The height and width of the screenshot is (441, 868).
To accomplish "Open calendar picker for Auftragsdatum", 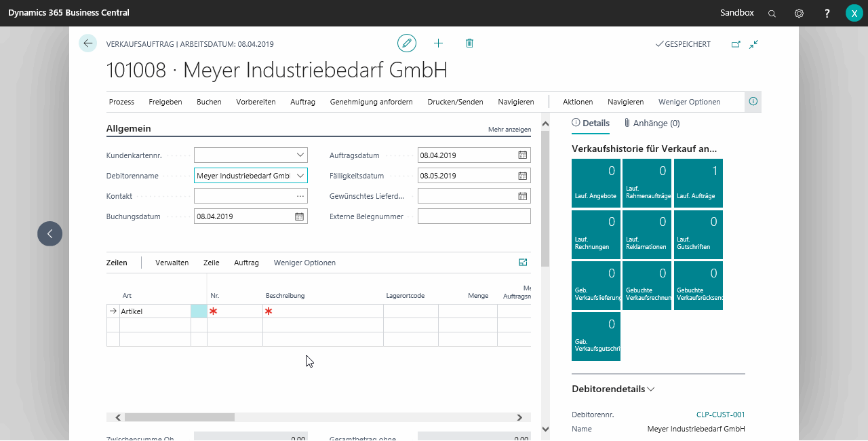I will point(522,155).
